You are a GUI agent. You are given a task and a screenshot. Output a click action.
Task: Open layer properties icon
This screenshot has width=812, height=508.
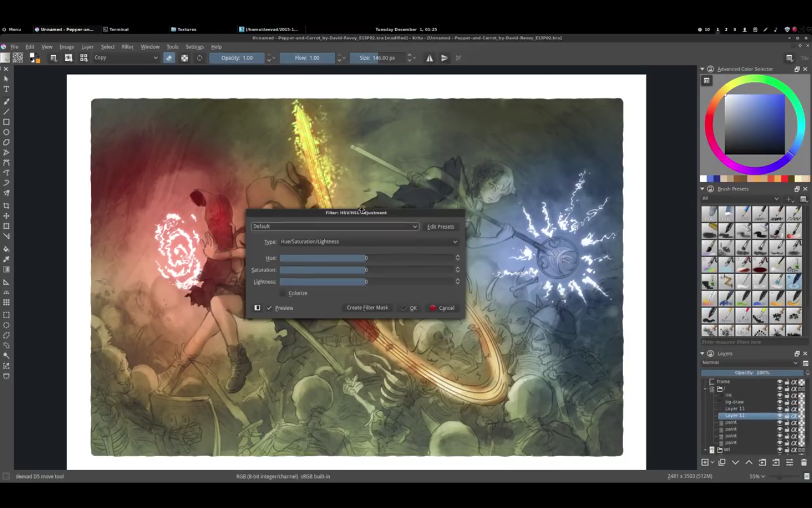point(789,462)
